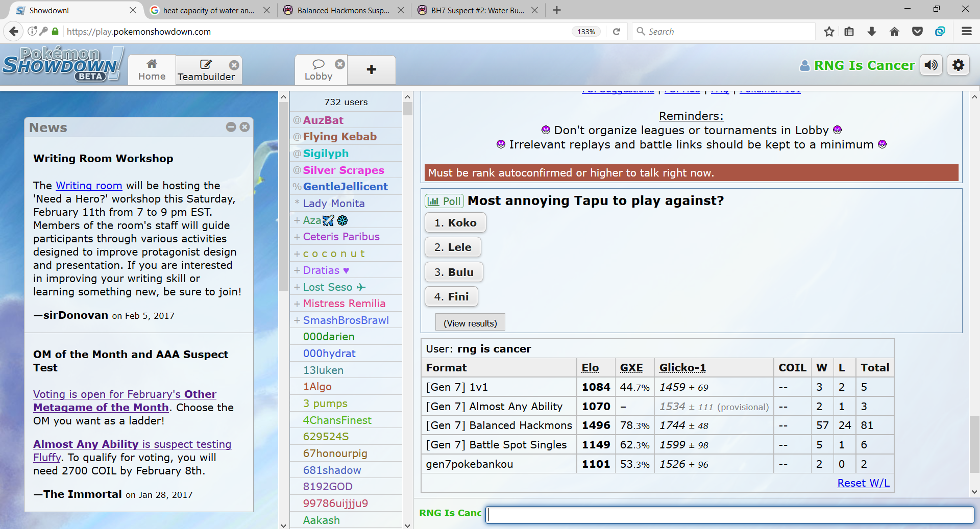Click the News pane scrollbar up arrow
The image size is (980, 529).
coord(284,96)
